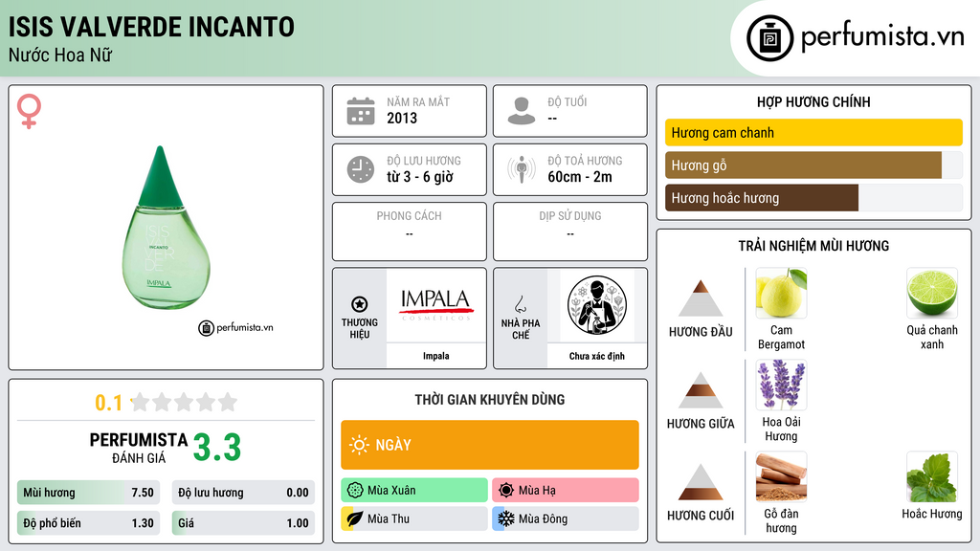980x551 pixels.
Task: Click the Nước Hoa Nữ subtitle
Action: (x=60, y=55)
